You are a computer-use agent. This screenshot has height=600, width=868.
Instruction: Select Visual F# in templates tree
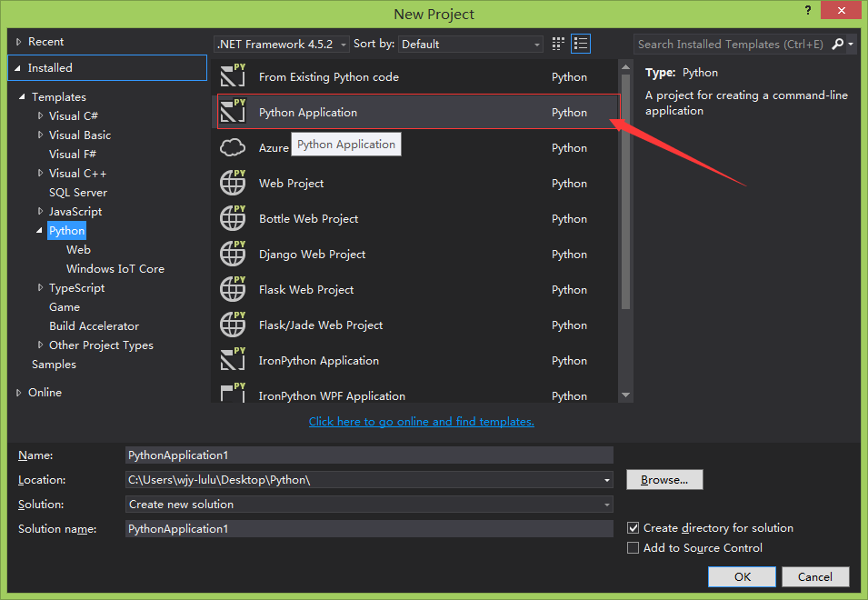tap(73, 154)
